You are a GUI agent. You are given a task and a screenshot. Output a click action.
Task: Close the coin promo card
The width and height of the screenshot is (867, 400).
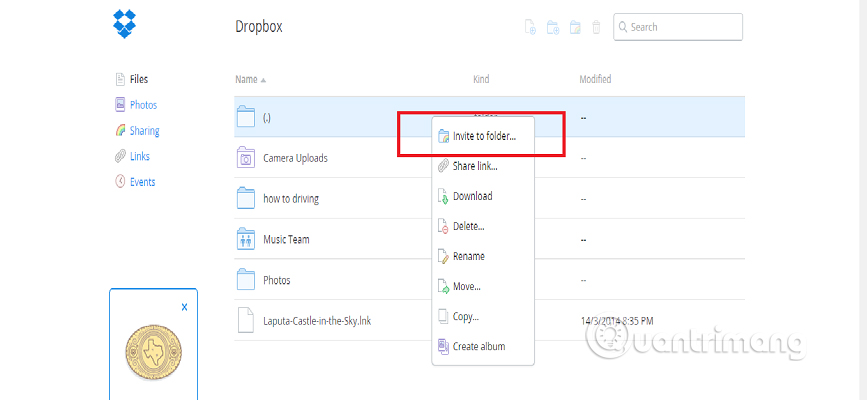point(185,307)
